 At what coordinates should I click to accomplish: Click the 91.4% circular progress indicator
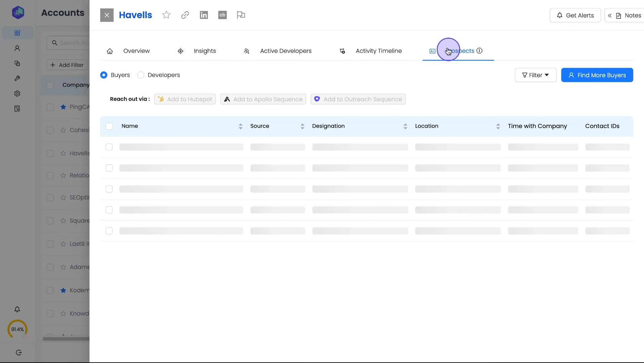pyautogui.click(x=17, y=329)
